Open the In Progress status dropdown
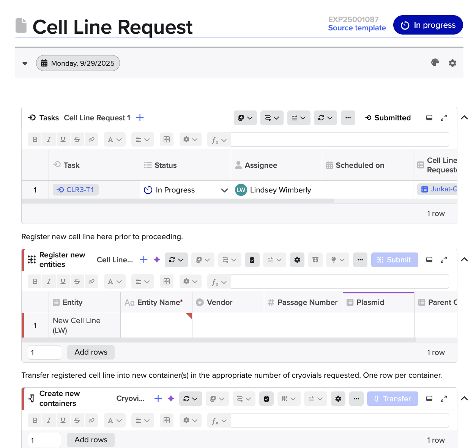 pyautogui.click(x=224, y=190)
